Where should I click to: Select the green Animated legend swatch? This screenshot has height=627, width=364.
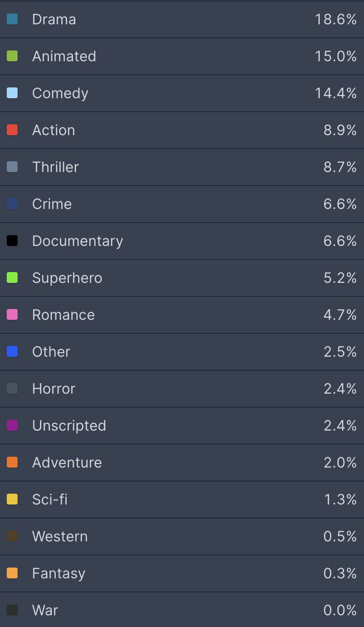tap(12, 56)
